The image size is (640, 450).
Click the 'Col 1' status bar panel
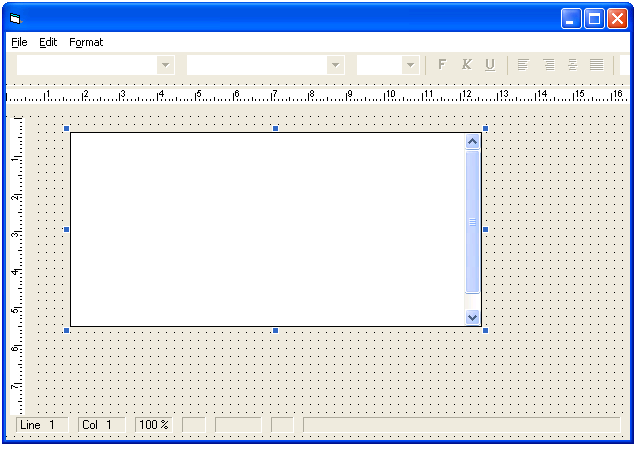pos(102,425)
